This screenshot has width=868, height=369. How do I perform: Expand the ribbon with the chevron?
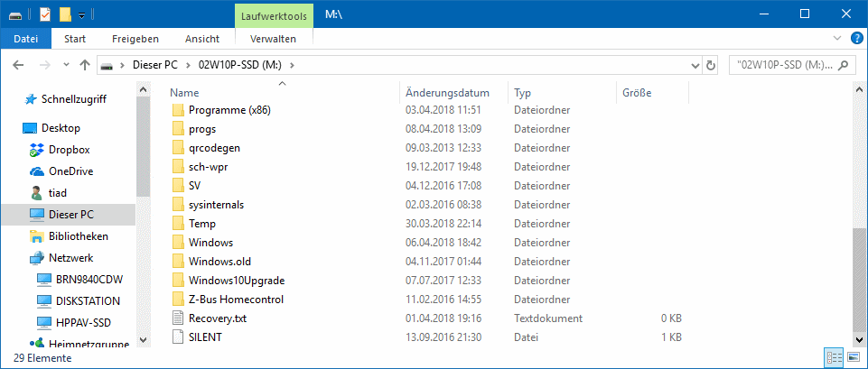836,39
